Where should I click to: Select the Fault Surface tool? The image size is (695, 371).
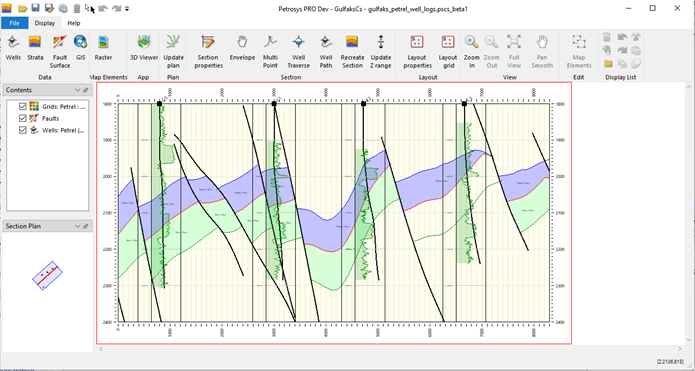pyautogui.click(x=59, y=52)
